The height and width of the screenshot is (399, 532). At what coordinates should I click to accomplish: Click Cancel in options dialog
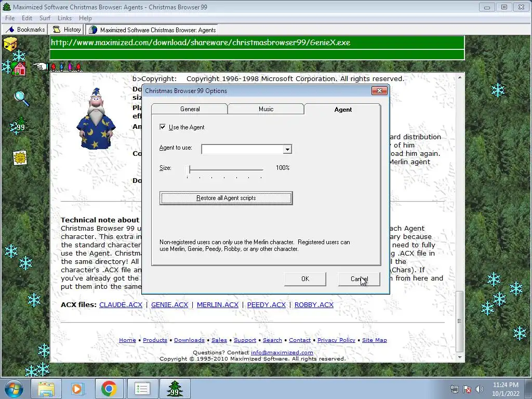tap(359, 279)
